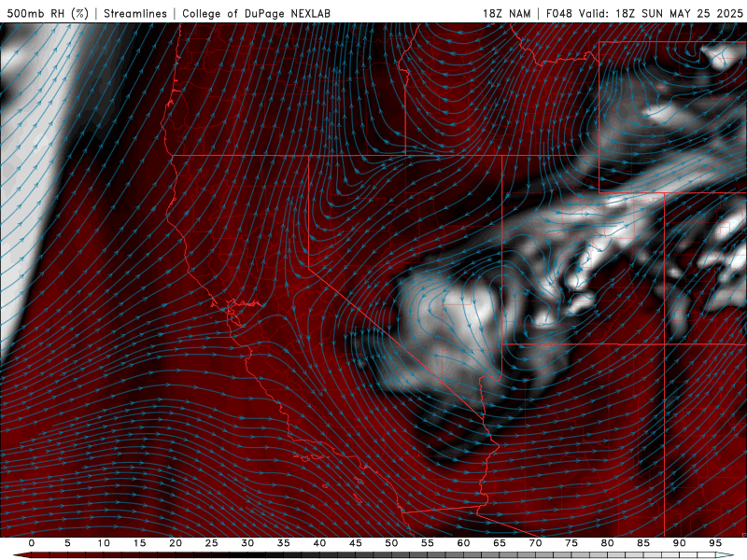Click the 40 label on the colorbar
Viewport: 747px width, 560px height.
point(319,543)
